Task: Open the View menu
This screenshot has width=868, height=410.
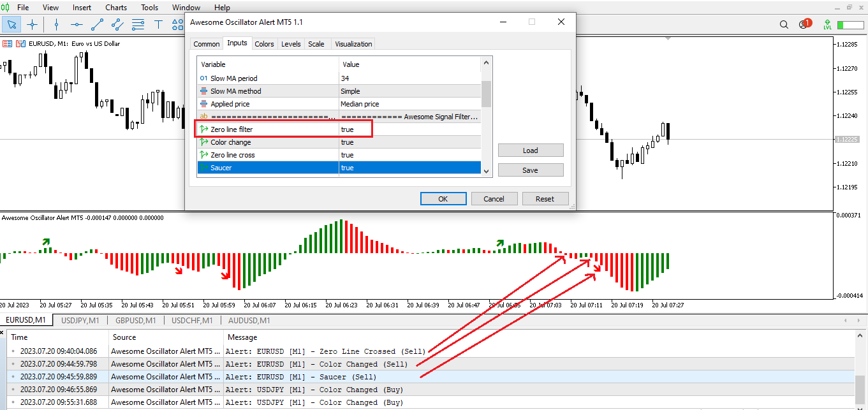Action: click(x=50, y=8)
